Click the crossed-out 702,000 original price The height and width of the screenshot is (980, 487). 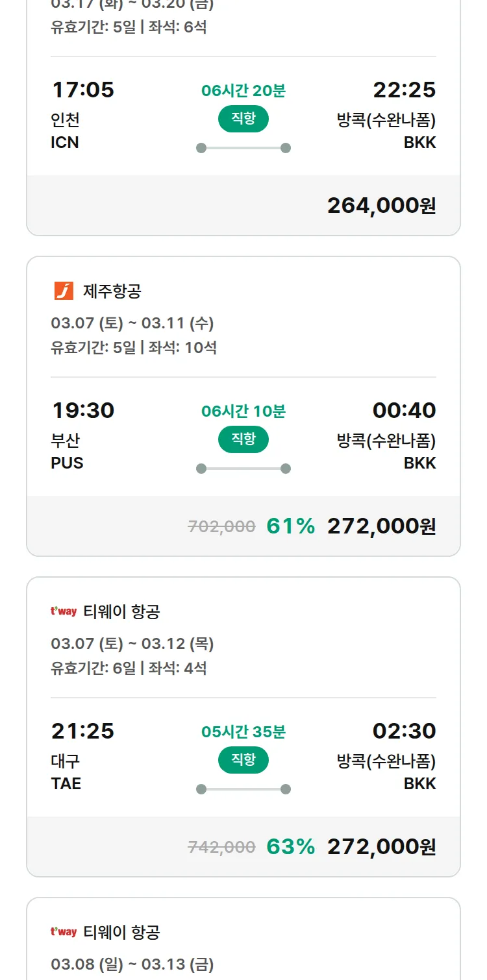click(221, 526)
